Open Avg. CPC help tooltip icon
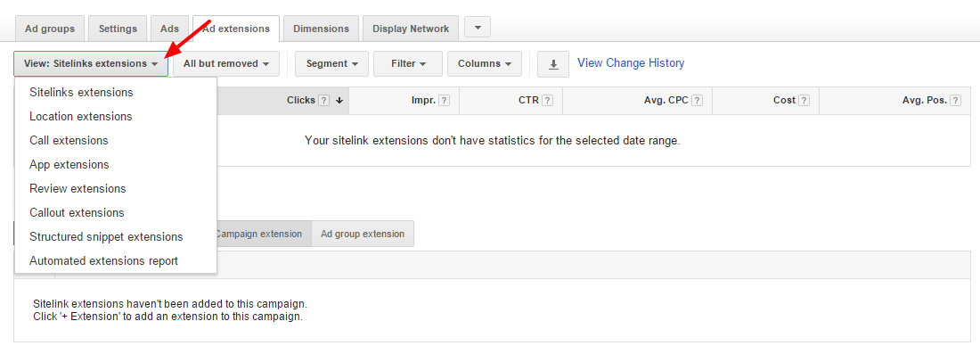The height and width of the screenshot is (354, 980). pyautogui.click(x=697, y=101)
